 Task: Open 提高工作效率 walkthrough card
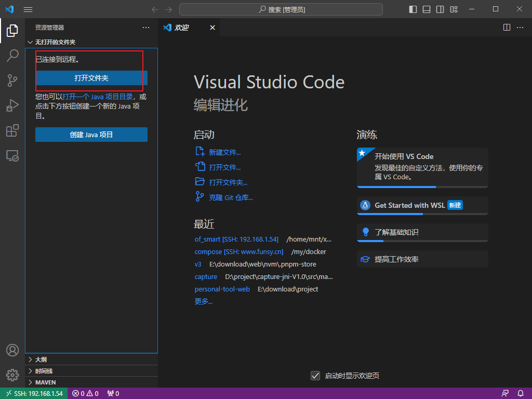pos(422,259)
